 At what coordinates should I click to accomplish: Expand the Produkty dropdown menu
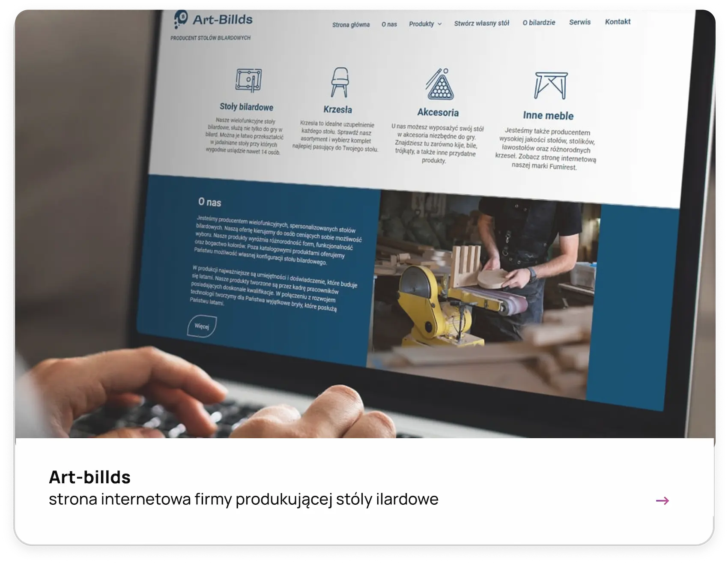[x=425, y=24]
